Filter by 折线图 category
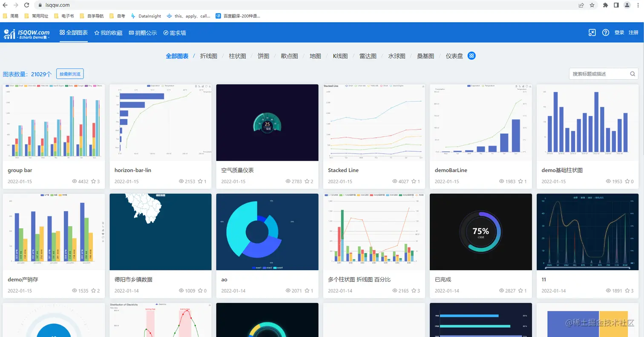This screenshot has height=337, width=644. click(x=209, y=56)
